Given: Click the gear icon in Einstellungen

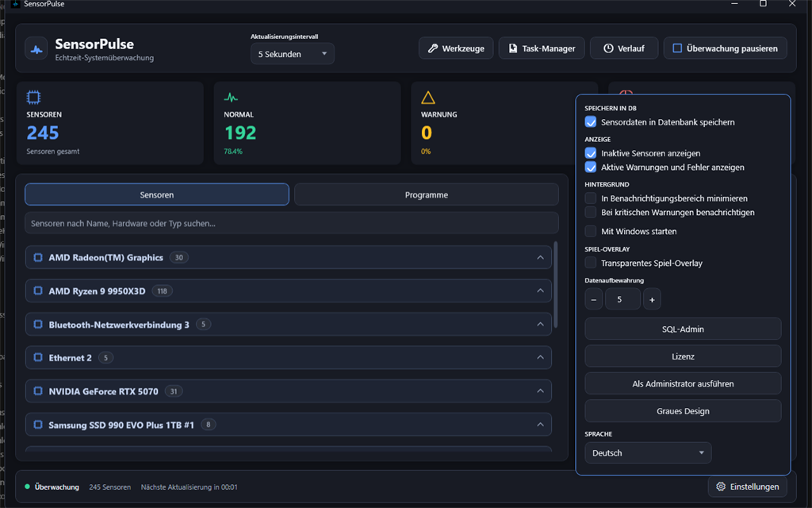Looking at the screenshot, I should tap(721, 487).
